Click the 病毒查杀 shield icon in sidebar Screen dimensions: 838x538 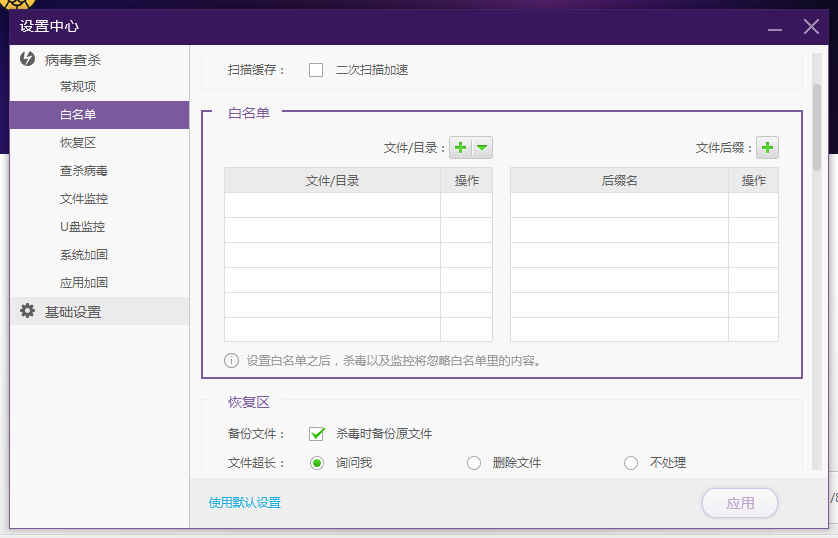[28, 59]
